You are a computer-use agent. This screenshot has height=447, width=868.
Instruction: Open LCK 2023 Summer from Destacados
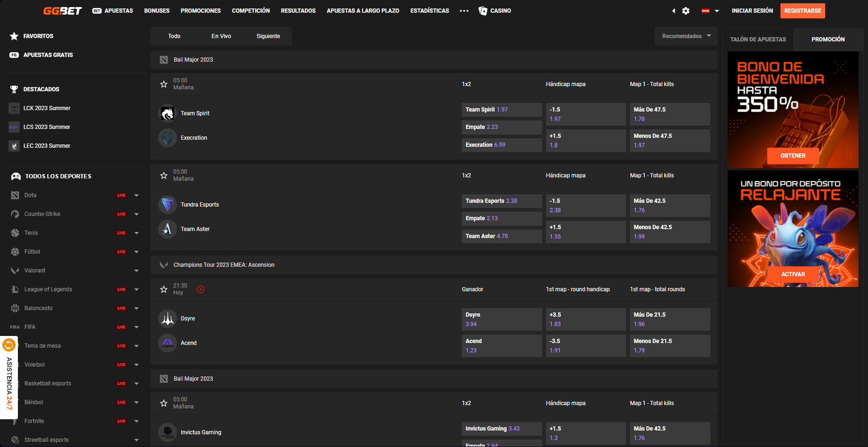47,108
